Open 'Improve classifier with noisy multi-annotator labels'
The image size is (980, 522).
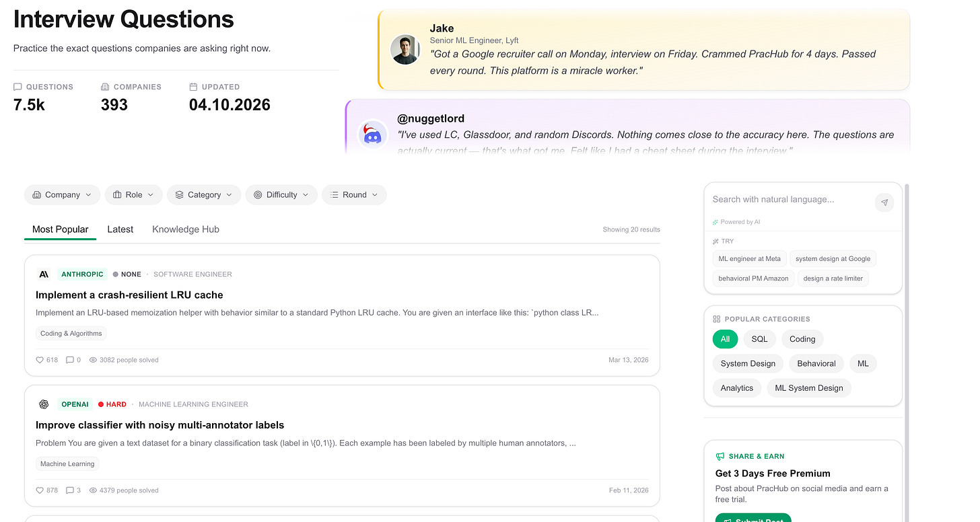(160, 425)
